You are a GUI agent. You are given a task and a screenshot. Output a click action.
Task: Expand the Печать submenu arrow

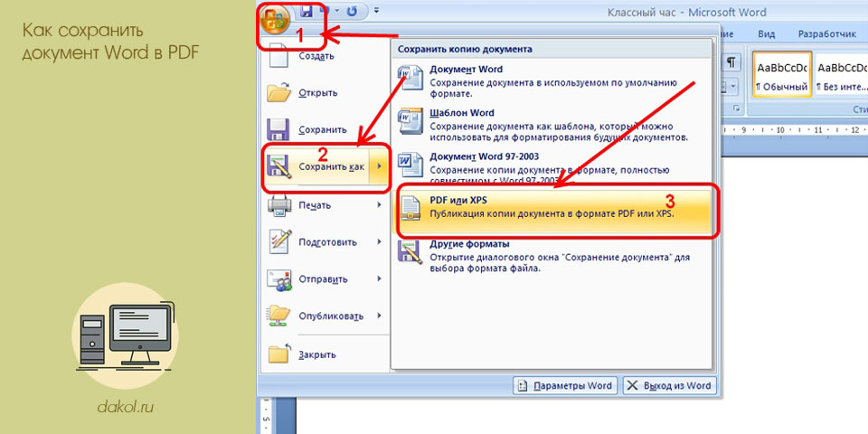point(379,205)
